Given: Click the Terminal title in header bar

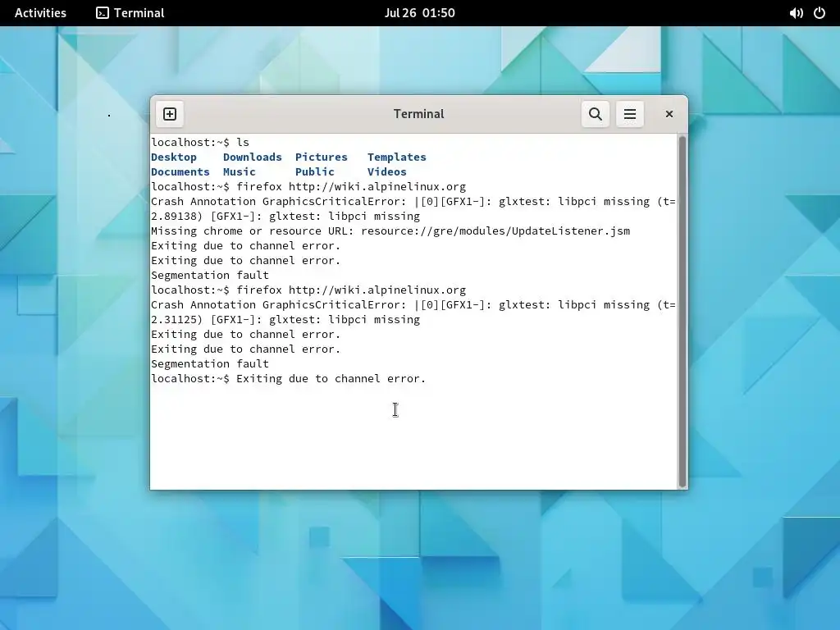Looking at the screenshot, I should click(x=419, y=114).
